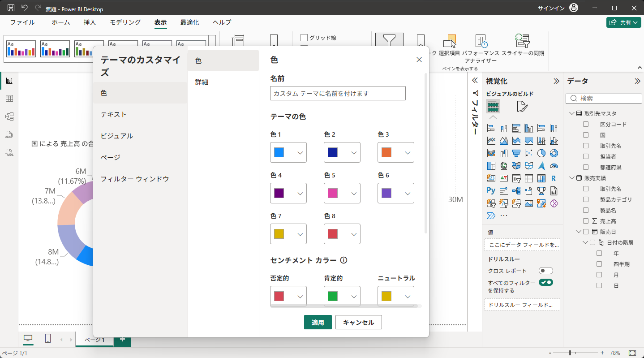Select the clustered column chart visual

tap(529, 128)
